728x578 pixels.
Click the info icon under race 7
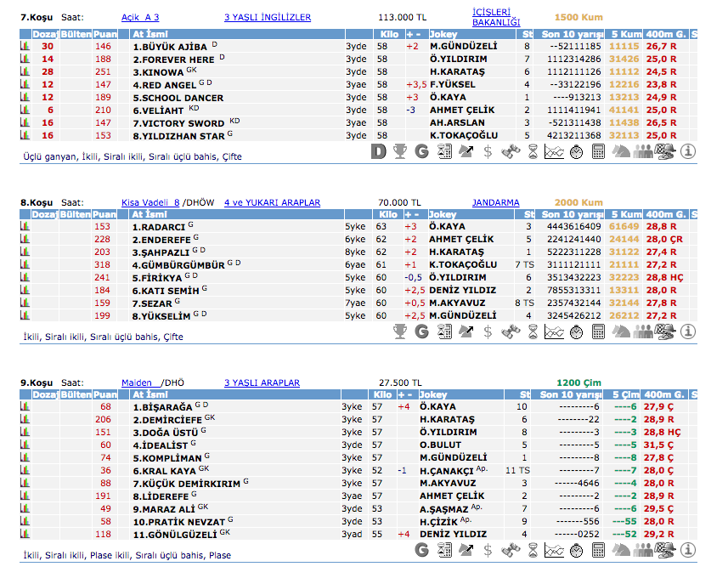click(687, 151)
